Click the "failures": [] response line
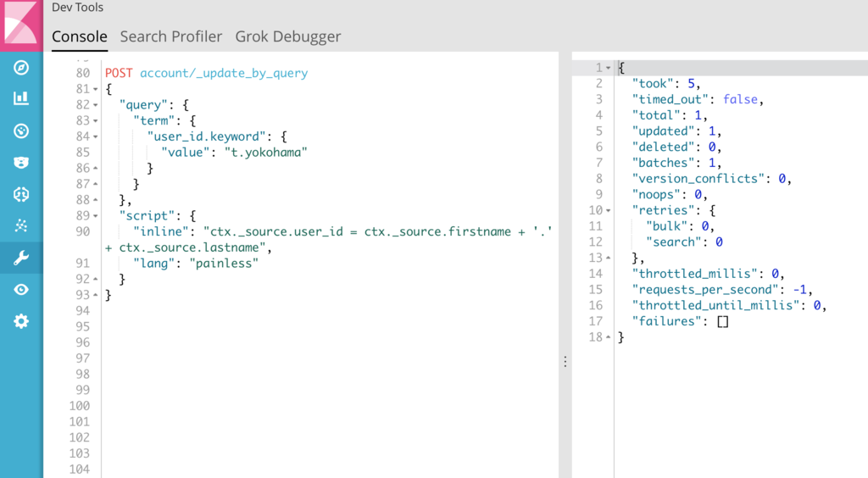The height and width of the screenshot is (478, 868). click(x=681, y=321)
